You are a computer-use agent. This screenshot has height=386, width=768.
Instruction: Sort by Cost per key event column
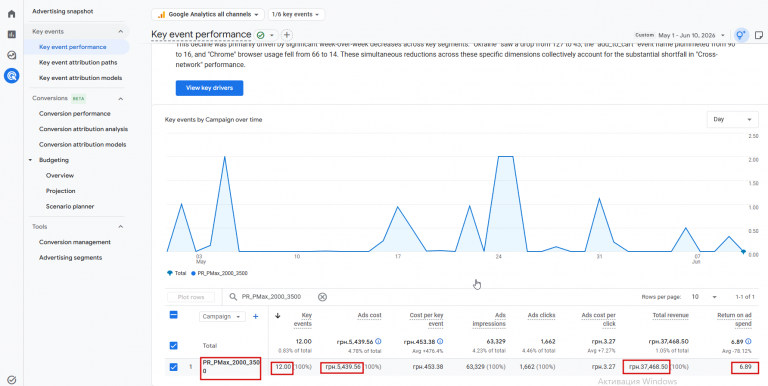[426, 319]
